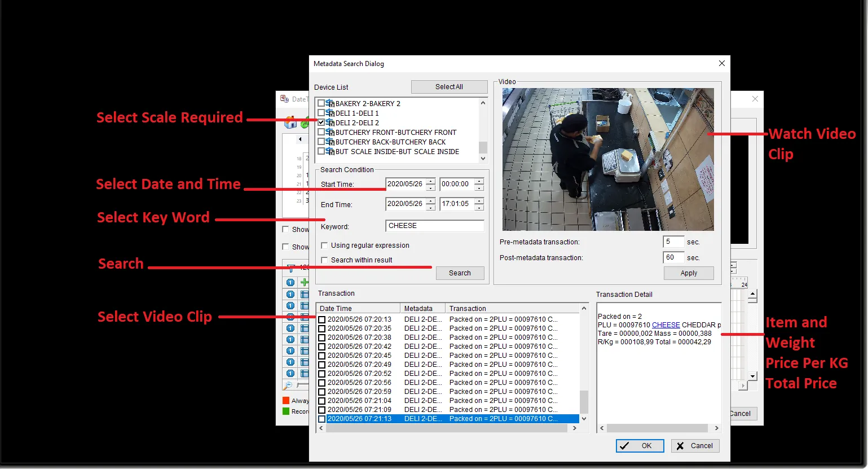Click the magnifier zoom icon in background window
This screenshot has width=868, height=469.
(x=288, y=385)
